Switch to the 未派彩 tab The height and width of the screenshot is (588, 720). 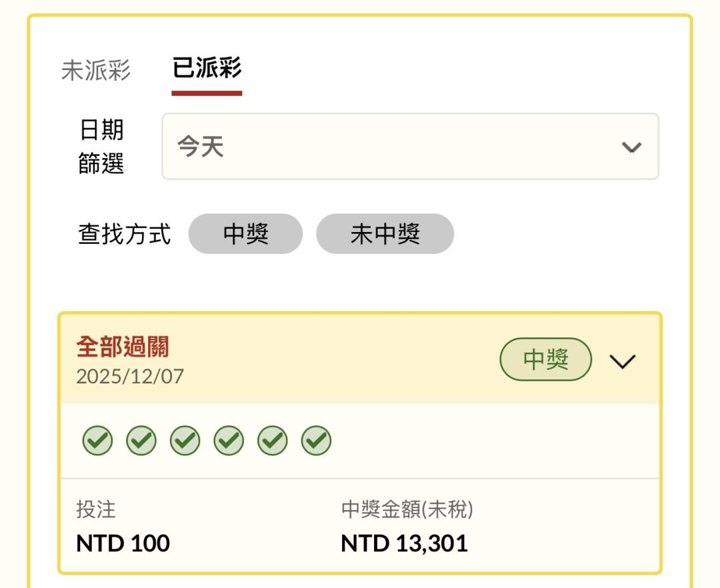[96, 70]
